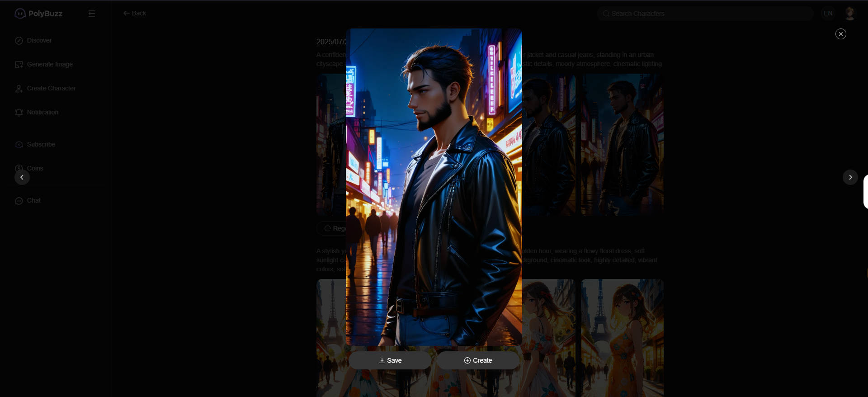Click the Chat bubble icon

pos(19,201)
